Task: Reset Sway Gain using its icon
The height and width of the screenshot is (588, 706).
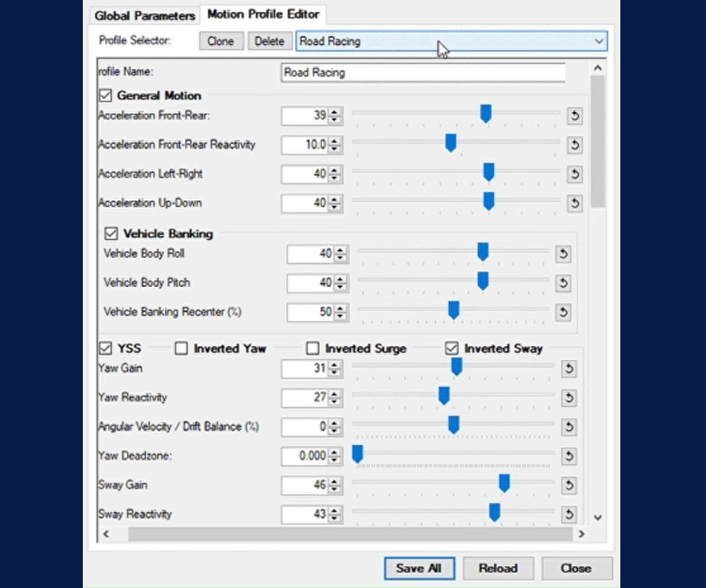Action: [569, 485]
